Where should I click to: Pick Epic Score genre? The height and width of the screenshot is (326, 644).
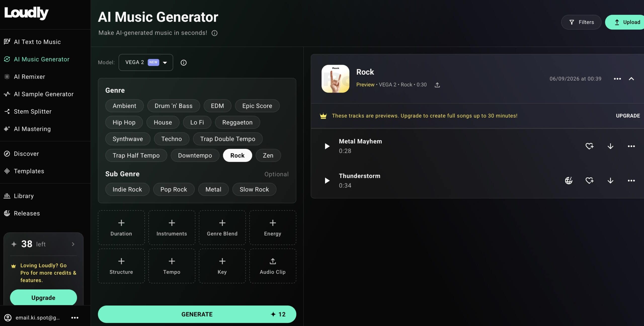[x=257, y=106]
